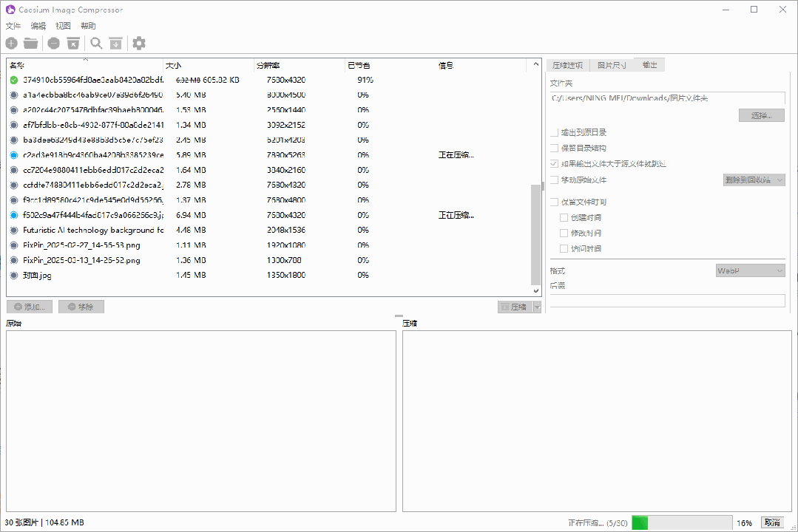Click the magnifier preview toolbar icon

coord(96,44)
